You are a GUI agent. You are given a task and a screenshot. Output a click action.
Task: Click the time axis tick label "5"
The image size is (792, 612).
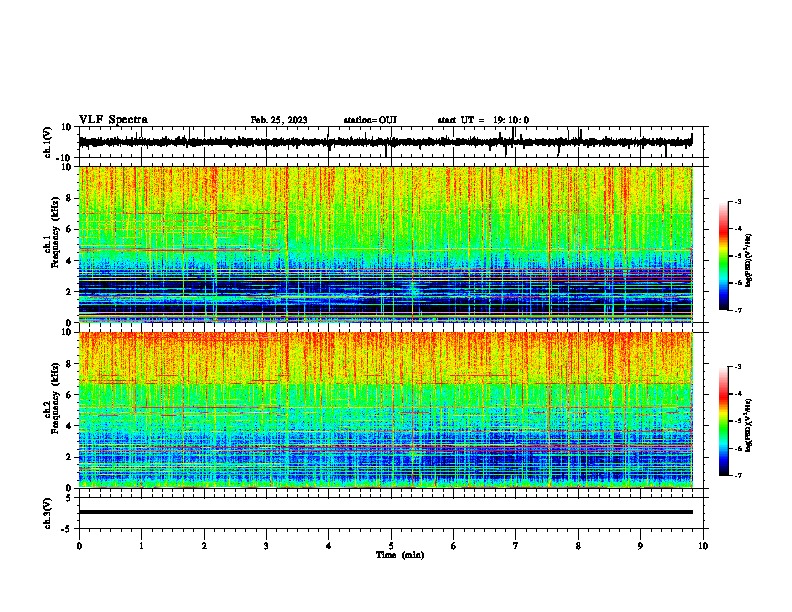[x=391, y=546]
